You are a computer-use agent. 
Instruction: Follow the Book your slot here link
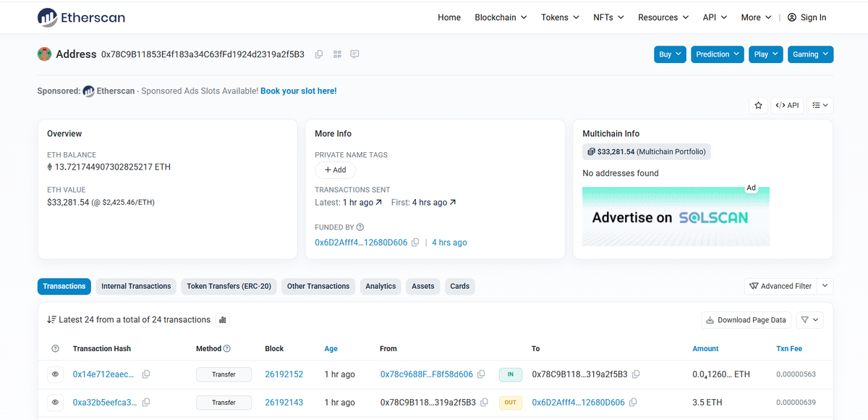299,91
